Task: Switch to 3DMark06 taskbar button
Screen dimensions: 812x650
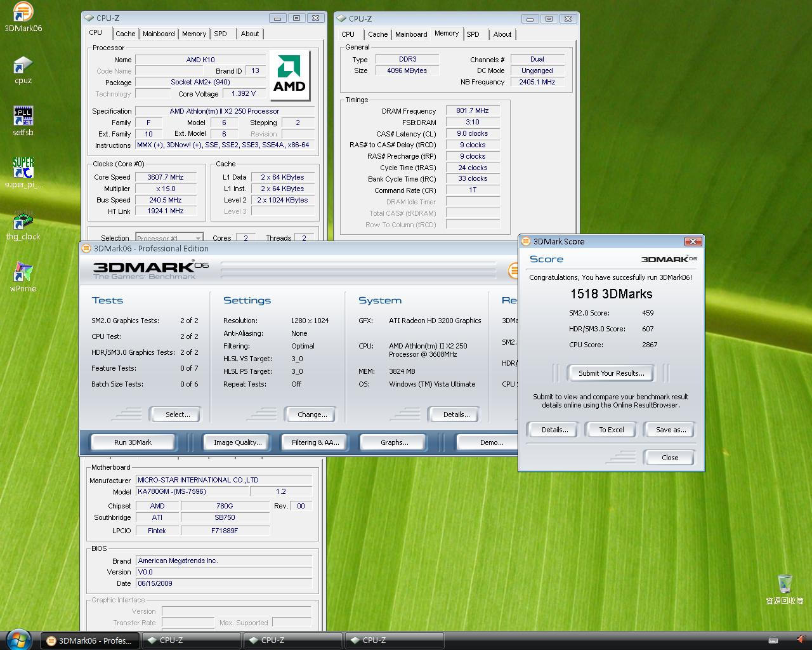Action: click(89, 640)
